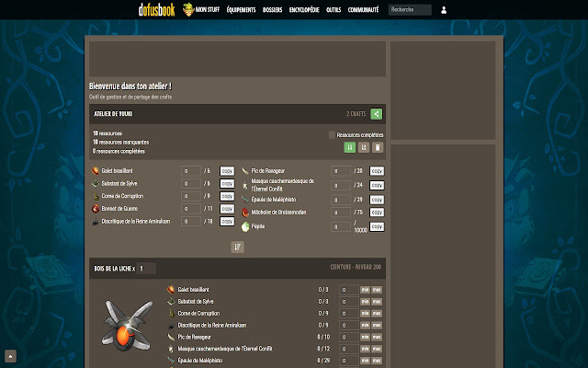The width and height of the screenshot is (588, 368).
Task: Click the green share workshop icon
Action: pos(376,114)
